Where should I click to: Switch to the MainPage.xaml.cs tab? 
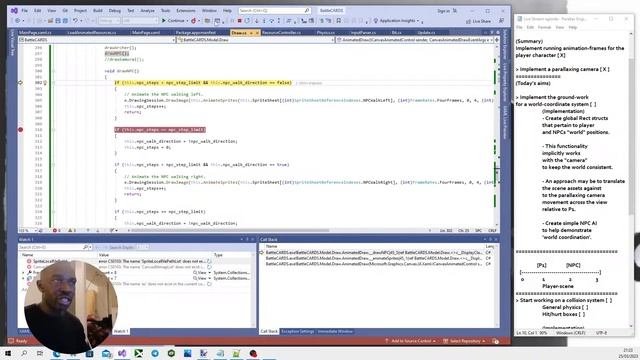click(x=35, y=33)
